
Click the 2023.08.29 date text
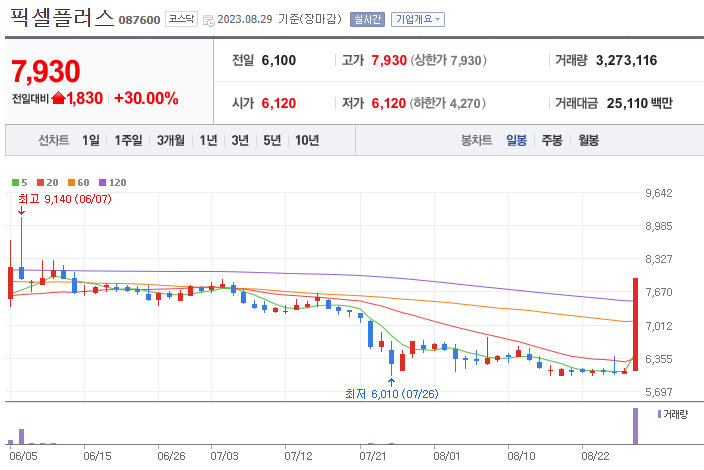pos(245,19)
